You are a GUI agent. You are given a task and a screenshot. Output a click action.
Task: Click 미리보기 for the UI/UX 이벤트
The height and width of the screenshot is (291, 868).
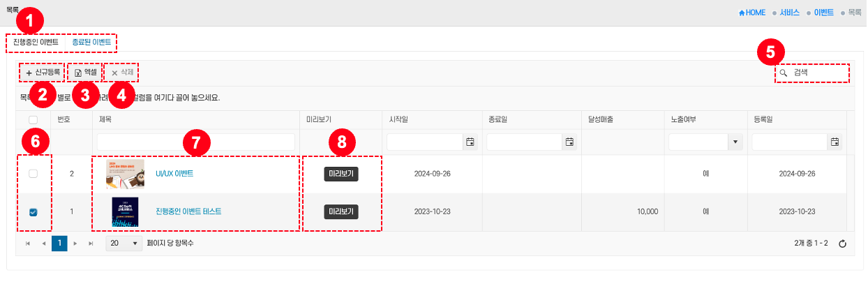[x=341, y=174]
